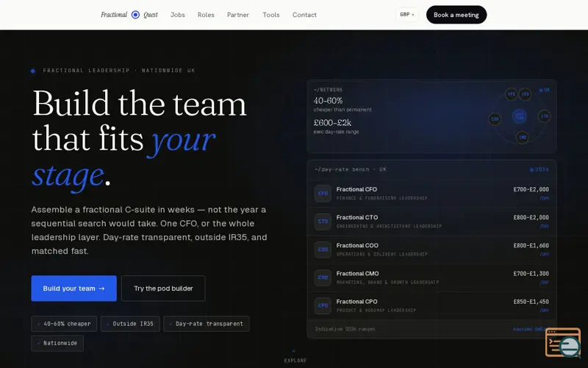
Task: Open the Fractional CTO row title
Action: (x=357, y=217)
